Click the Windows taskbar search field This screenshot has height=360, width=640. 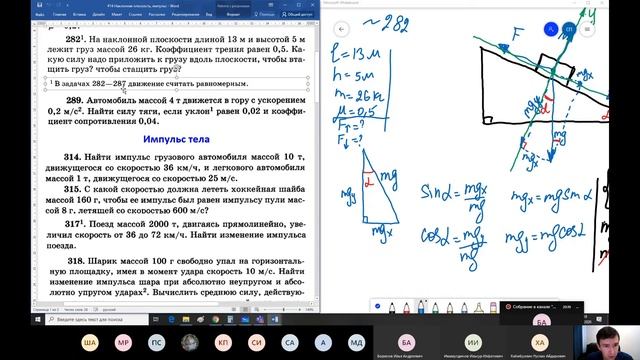tap(97, 319)
